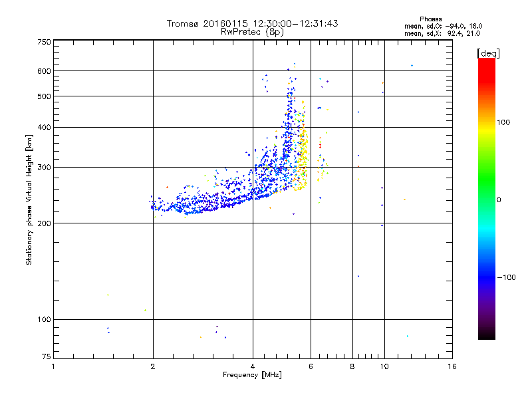
Task: Click the y-axis tick label '750'
Action: point(44,42)
